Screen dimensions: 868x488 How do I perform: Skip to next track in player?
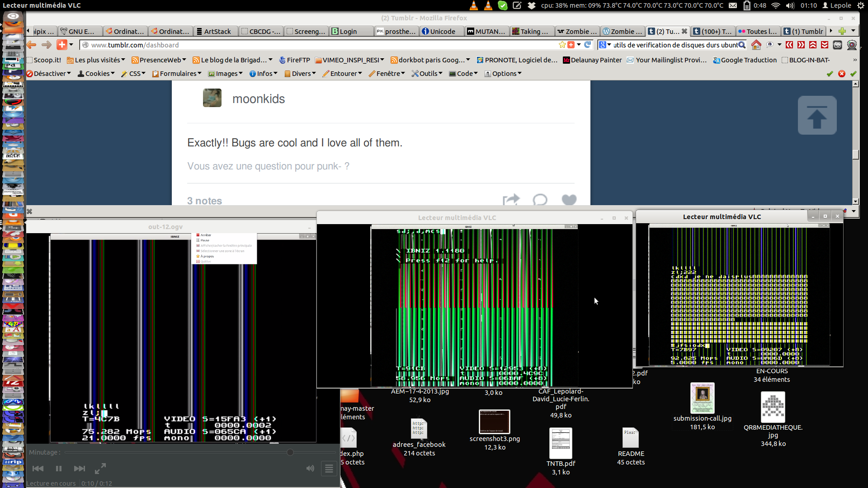click(x=79, y=469)
